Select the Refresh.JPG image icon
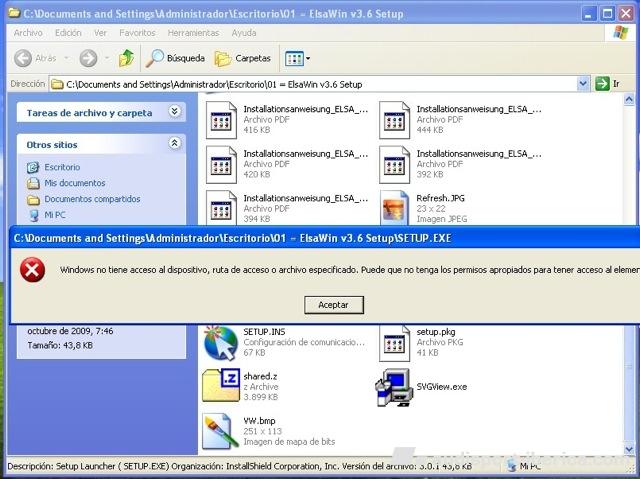 394,208
